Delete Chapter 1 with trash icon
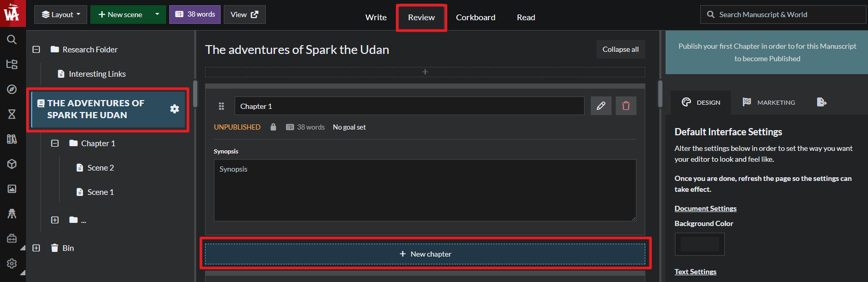The height and width of the screenshot is (282, 868). 626,106
